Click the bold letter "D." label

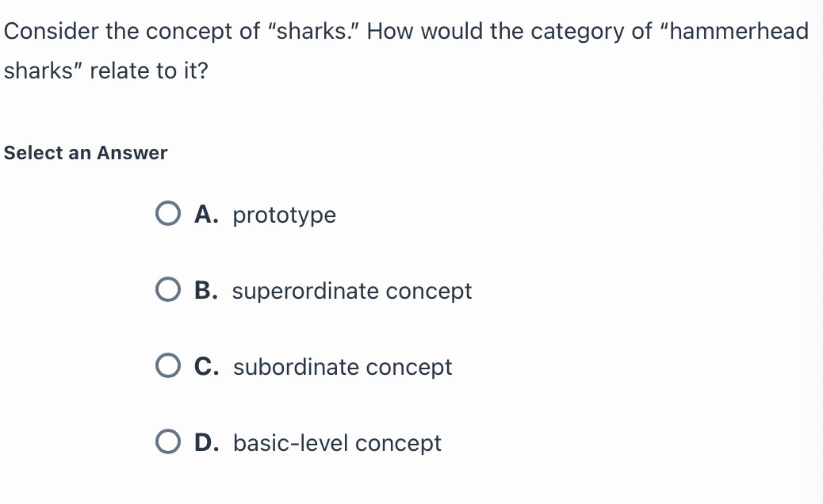click(206, 443)
